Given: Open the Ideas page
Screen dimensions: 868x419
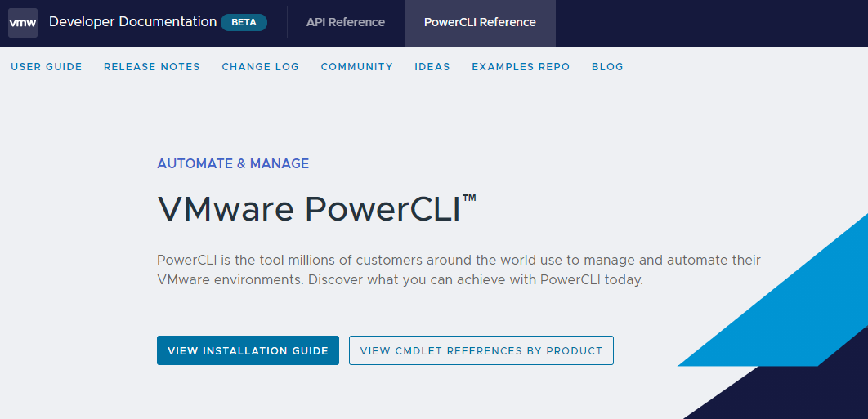Looking at the screenshot, I should coord(432,67).
